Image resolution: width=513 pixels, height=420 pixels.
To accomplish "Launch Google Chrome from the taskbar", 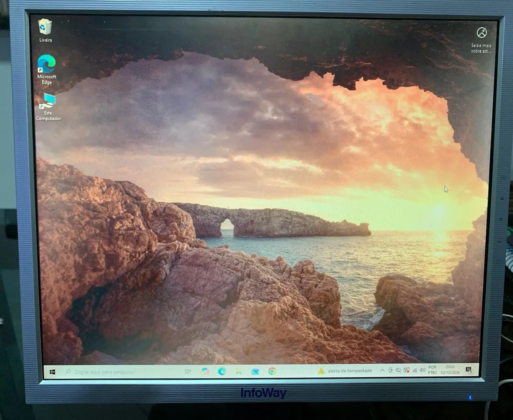I will coord(272,372).
